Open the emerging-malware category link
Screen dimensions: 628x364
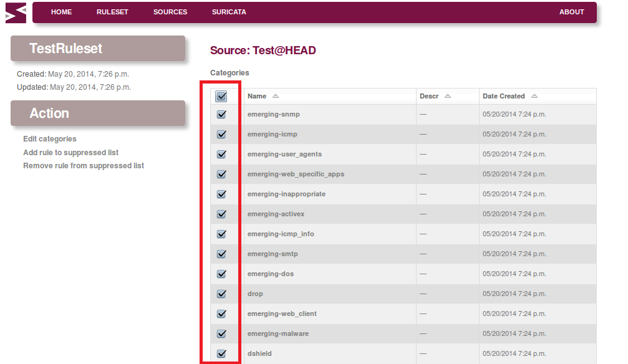tap(278, 333)
